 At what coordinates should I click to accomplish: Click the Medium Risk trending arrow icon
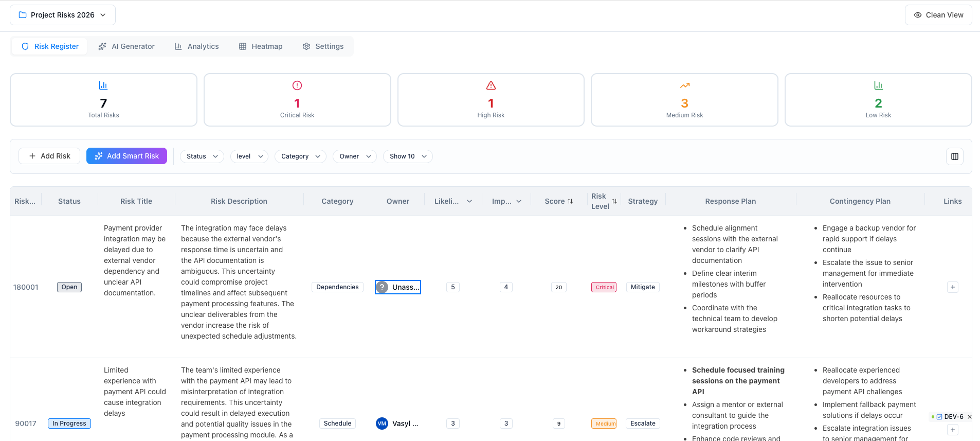tap(685, 85)
